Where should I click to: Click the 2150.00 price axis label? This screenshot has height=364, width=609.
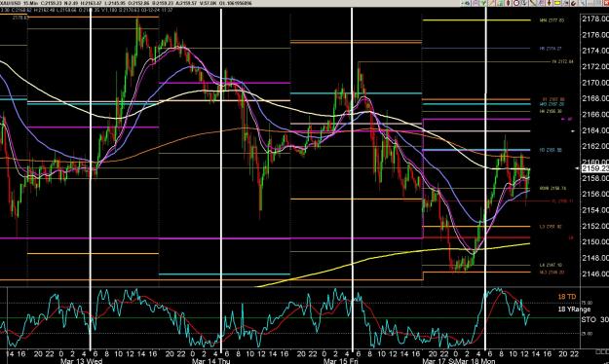[x=594, y=241]
